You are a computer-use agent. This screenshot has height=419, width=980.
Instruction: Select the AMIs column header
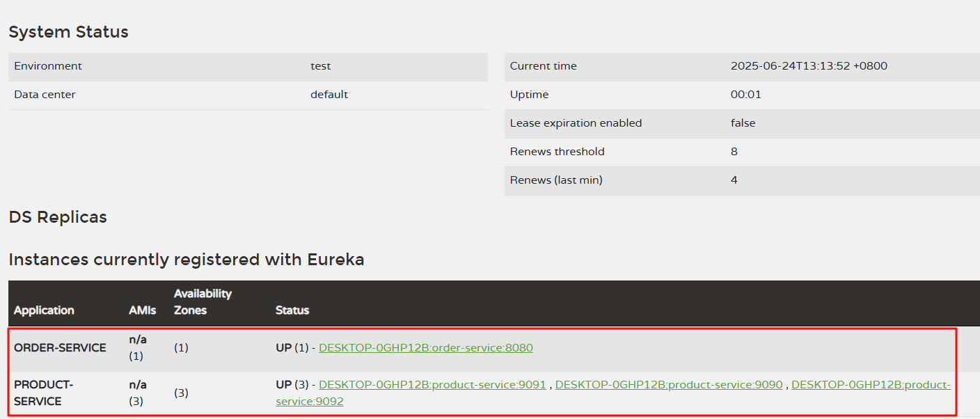pos(143,310)
